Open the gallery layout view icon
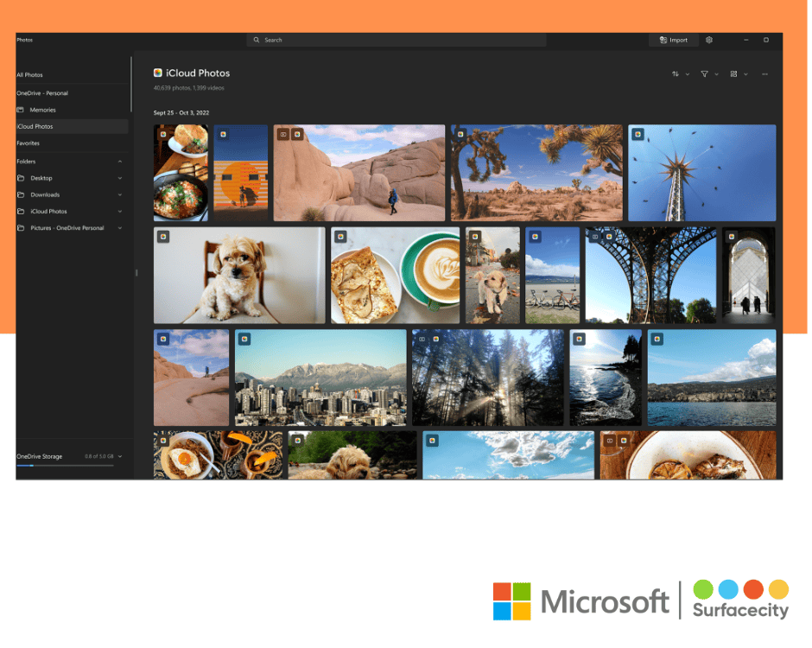The height and width of the screenshot is (648, 812). click(x=733, y=74)
